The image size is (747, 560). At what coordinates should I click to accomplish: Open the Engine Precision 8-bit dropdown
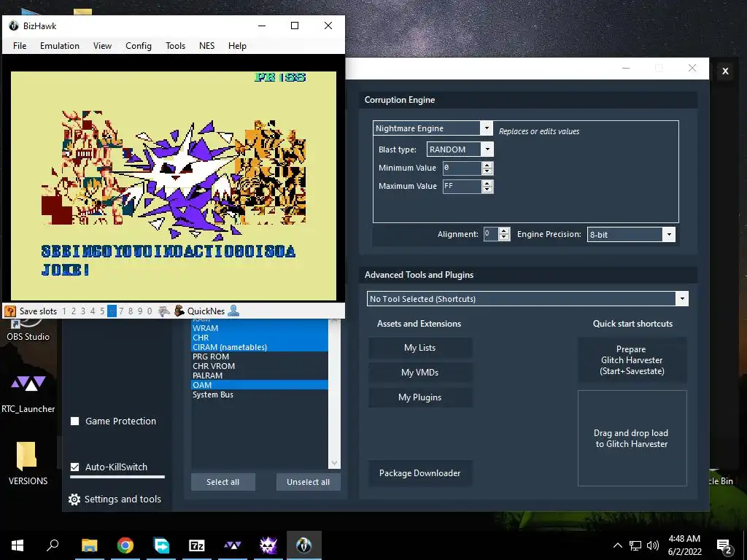670,234
